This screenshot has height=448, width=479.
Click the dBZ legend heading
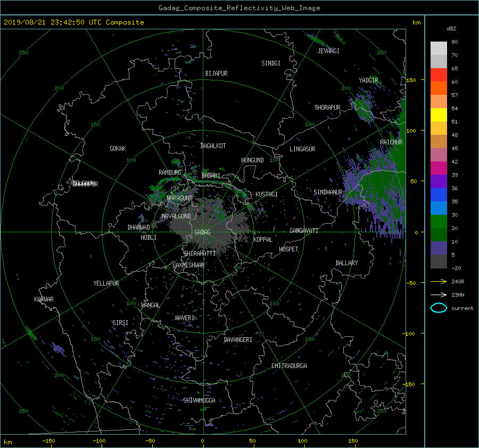(451, 28)
